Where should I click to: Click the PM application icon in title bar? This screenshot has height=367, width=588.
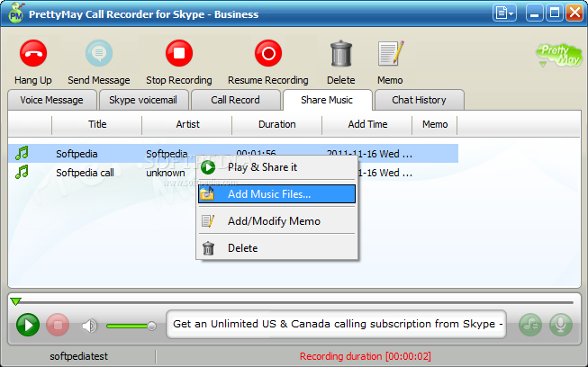(x=16, y=13)
